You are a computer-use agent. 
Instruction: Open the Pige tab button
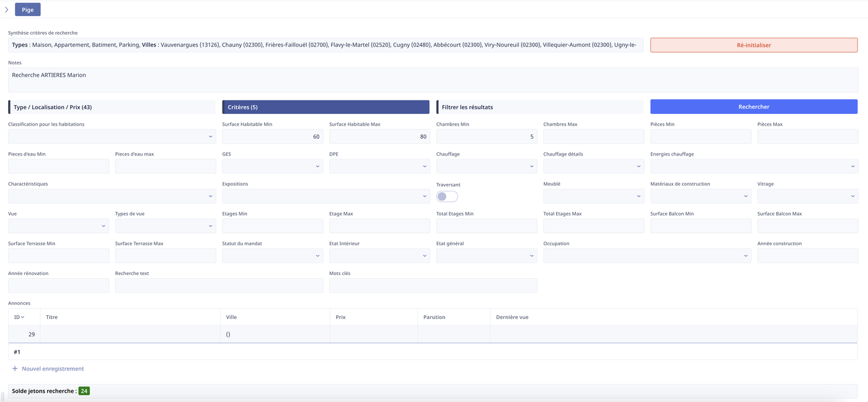coord(28,10)
